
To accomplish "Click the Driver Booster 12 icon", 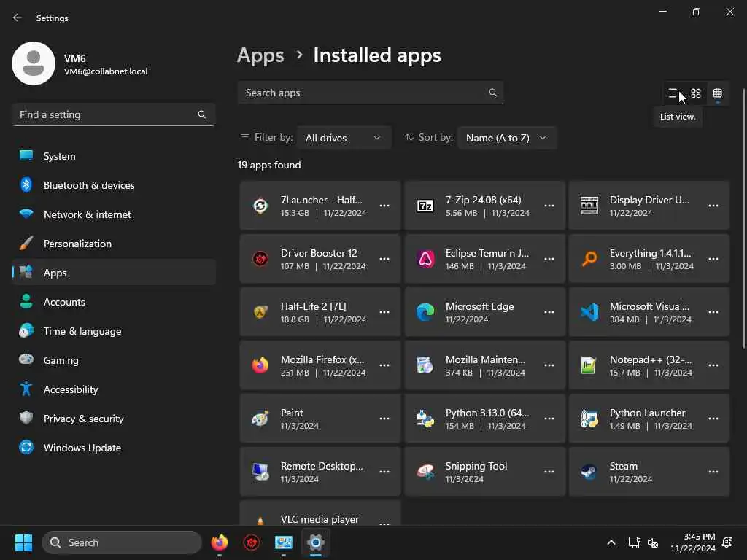I will (x=260, y=259).
